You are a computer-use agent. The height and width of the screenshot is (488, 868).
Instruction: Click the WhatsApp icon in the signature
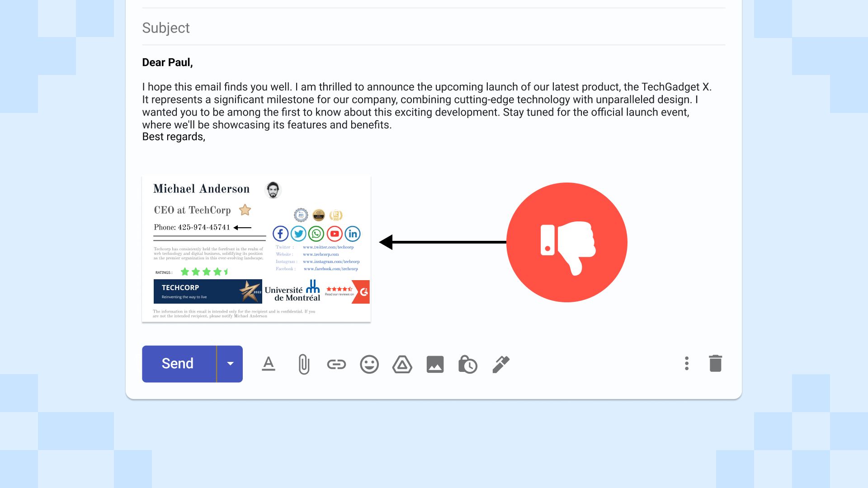(x=316, y=234)
